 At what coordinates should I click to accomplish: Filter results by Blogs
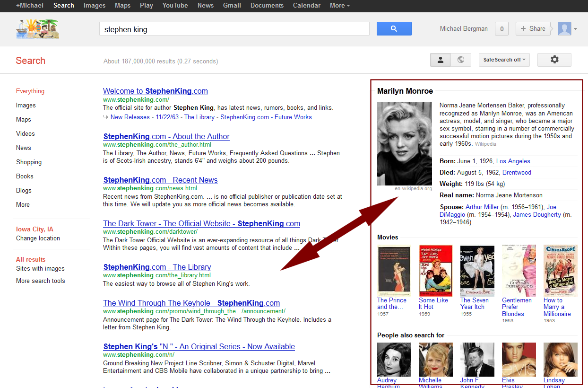[24, 190]
